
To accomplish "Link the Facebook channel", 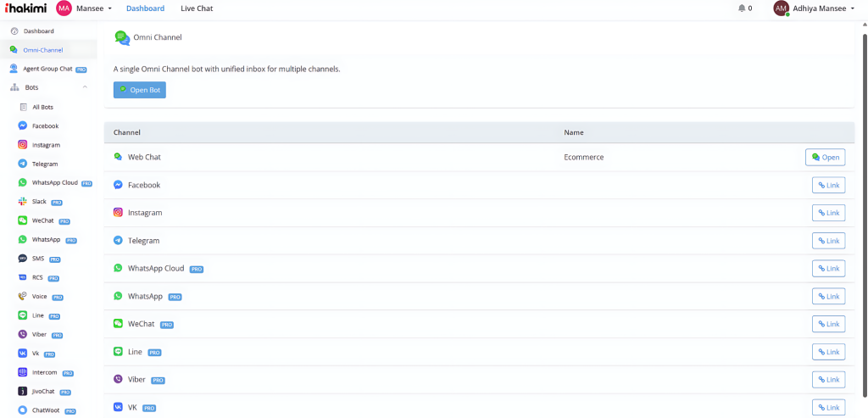I will click(x=829, y=185).
